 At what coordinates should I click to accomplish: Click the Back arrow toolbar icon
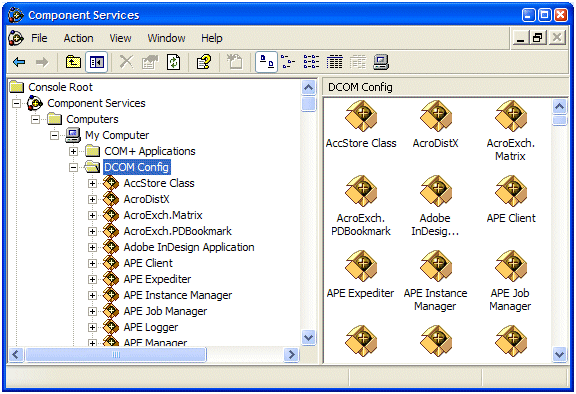[19, 62]
